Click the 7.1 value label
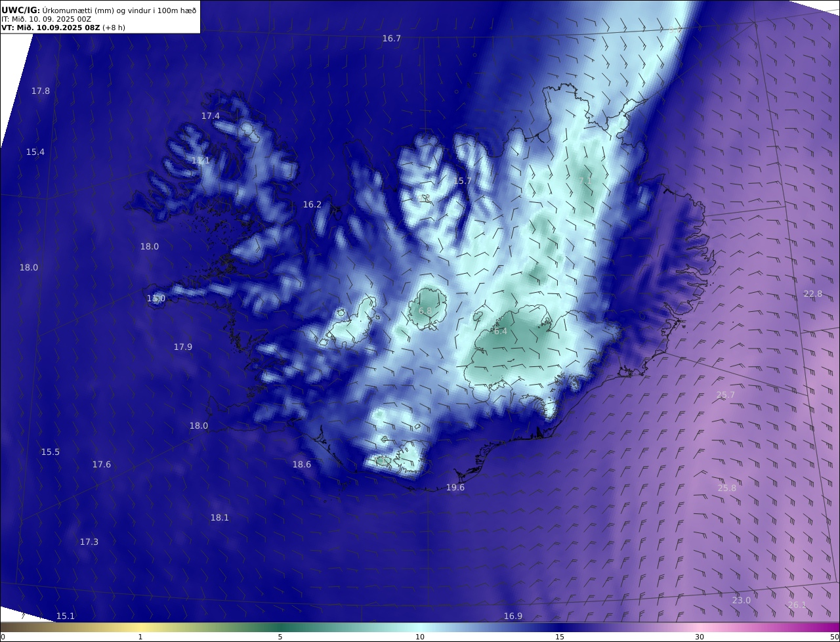The image size is (840, 642). [x=585, y=180]
